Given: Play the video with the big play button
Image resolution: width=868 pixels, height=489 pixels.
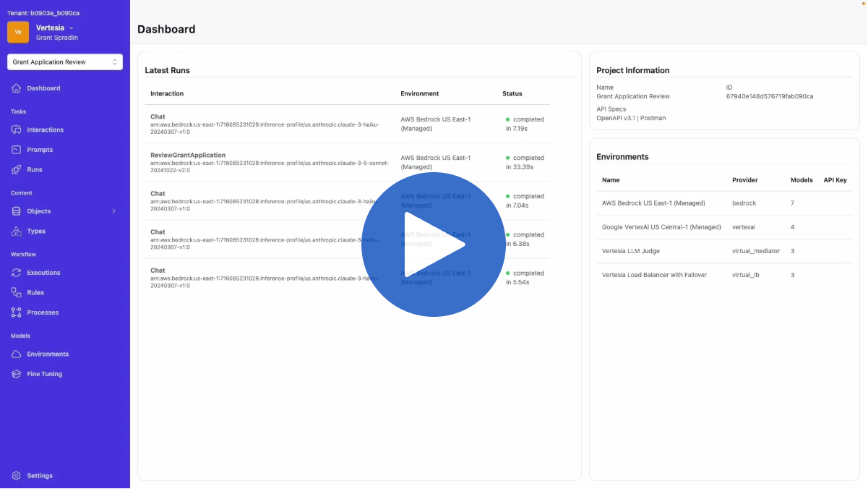Looking at the screenshot, I should [434, 244].
